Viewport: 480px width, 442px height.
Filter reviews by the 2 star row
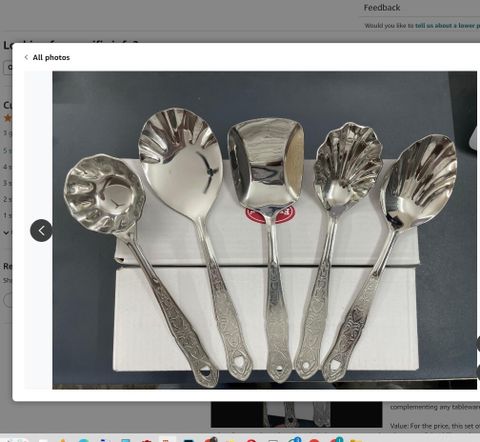point(7,199)
